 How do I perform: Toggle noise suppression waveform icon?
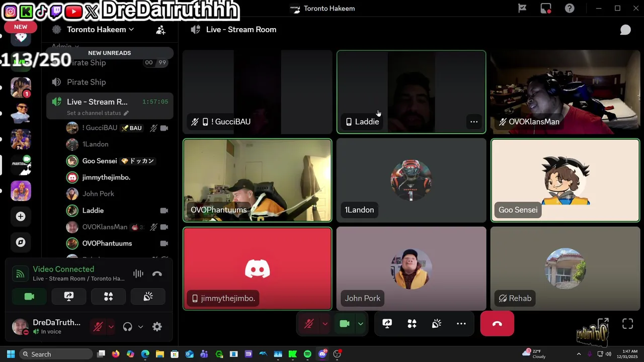138,274
